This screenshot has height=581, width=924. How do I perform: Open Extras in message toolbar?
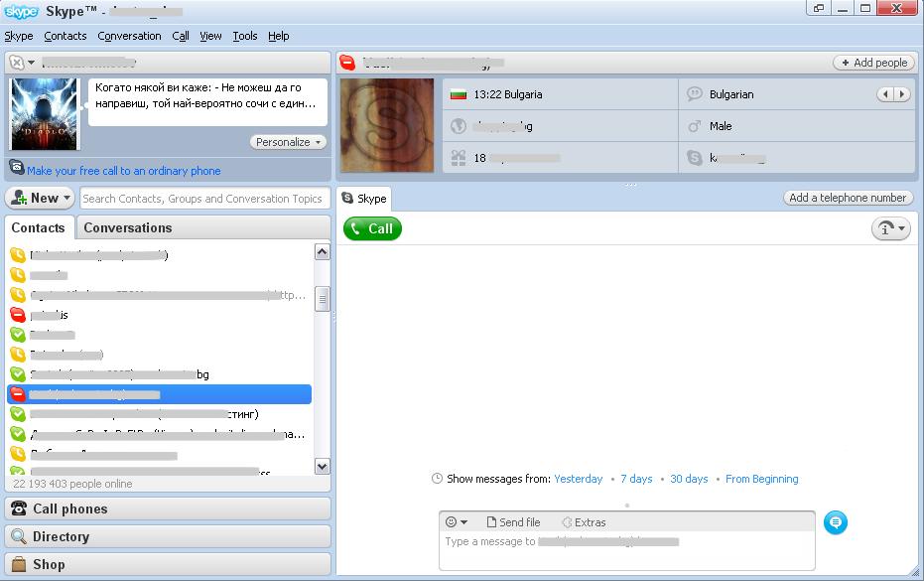pyautogui.click(x=584, y=522)
